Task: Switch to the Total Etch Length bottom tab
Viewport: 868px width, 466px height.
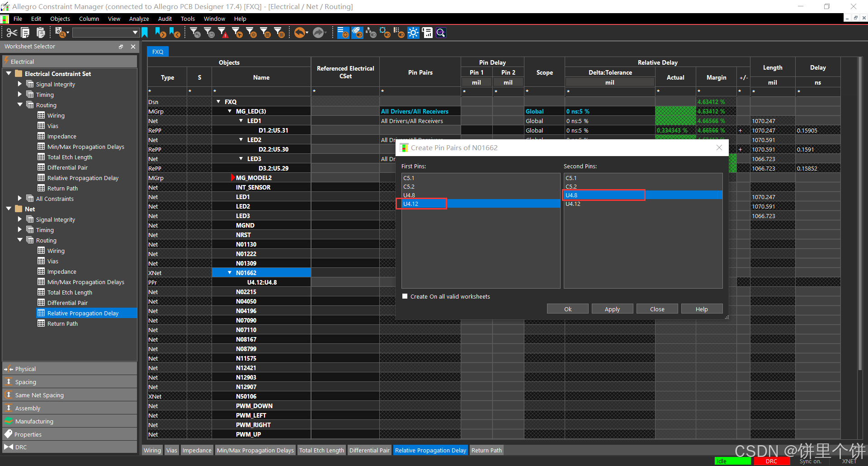Action: point(321,450)
